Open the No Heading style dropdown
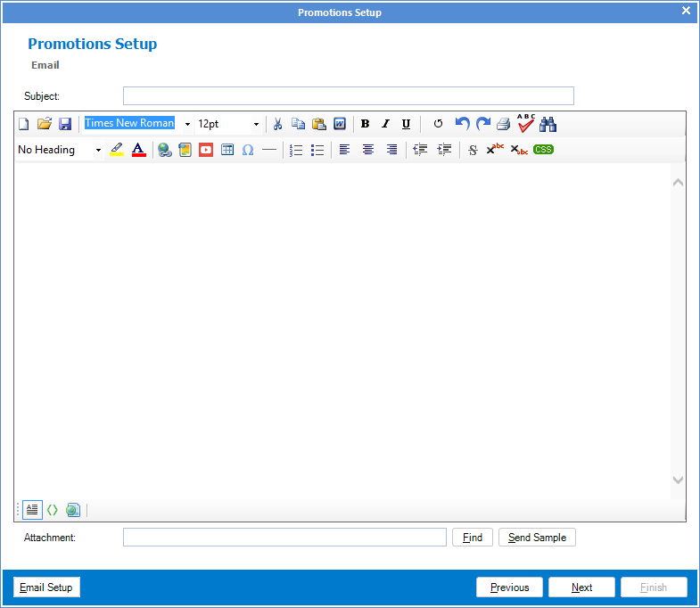The width and height of the screenshot is (700, 608). tap(98, 150)
